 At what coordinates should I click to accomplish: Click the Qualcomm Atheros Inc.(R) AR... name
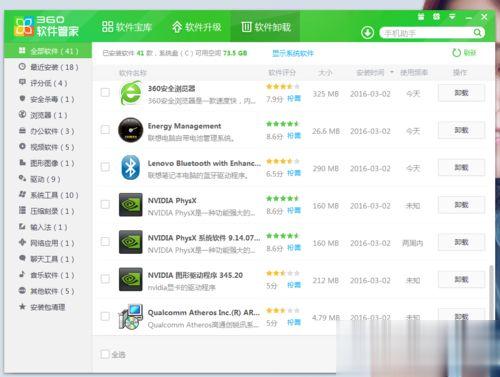click(x=204, y=313)
